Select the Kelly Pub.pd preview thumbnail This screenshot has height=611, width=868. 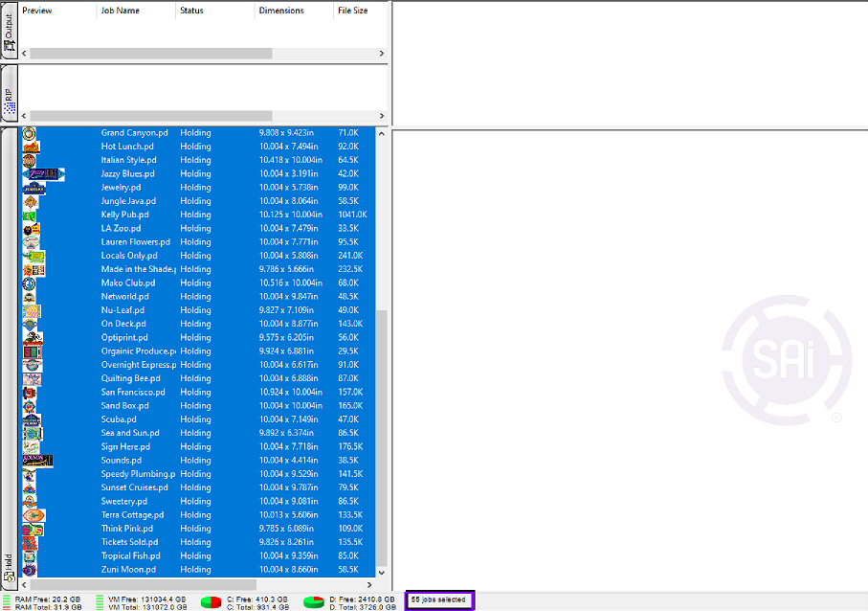(x=29, y=215)
